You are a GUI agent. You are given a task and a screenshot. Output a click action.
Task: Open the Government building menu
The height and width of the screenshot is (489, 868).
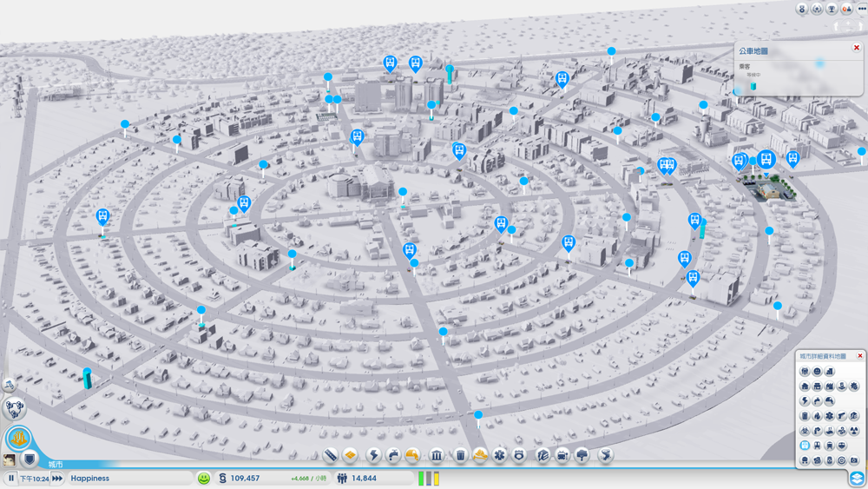tap(437, 455)
